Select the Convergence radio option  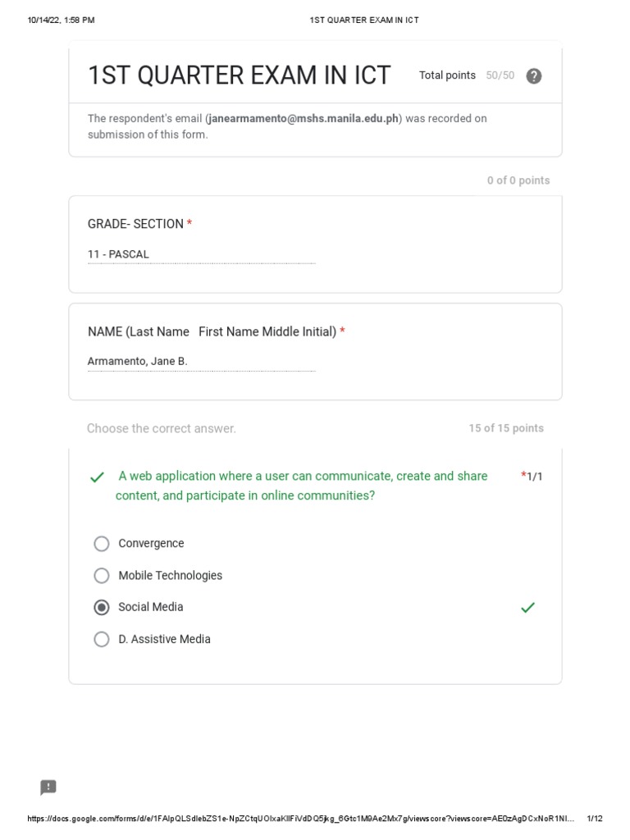[x=102, y=544]
